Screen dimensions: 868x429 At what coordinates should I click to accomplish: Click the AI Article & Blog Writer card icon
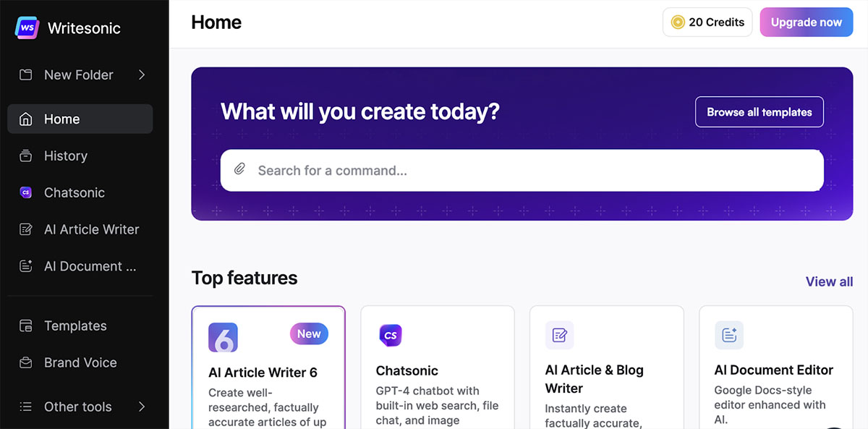pyautogui.click(x=559, y=335)
